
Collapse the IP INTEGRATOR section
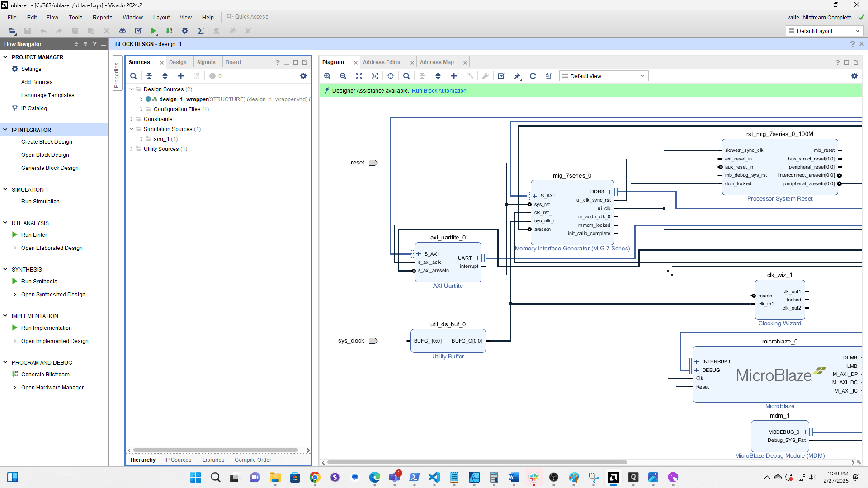click(5, 130)
